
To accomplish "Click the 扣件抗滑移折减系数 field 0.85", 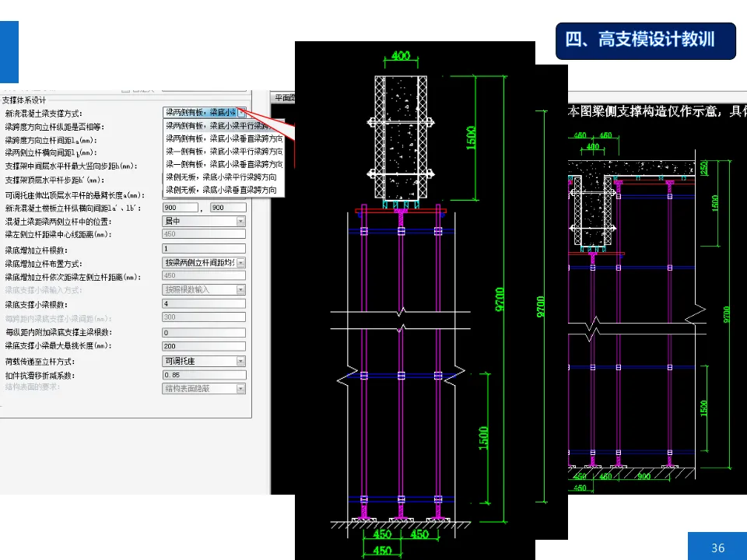I will tap(204, 375).
